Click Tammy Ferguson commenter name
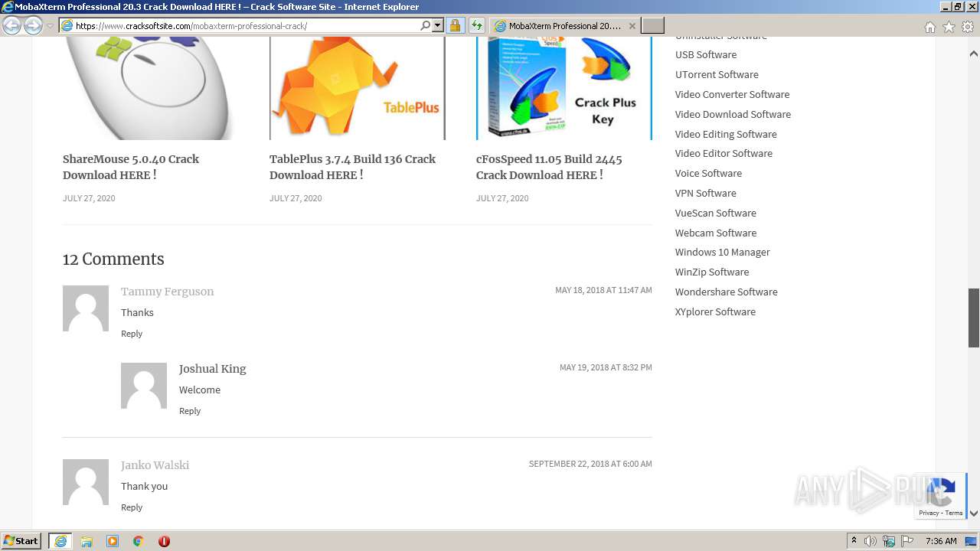The height and width of the screenshot is (551, 980). pos(167,292)
